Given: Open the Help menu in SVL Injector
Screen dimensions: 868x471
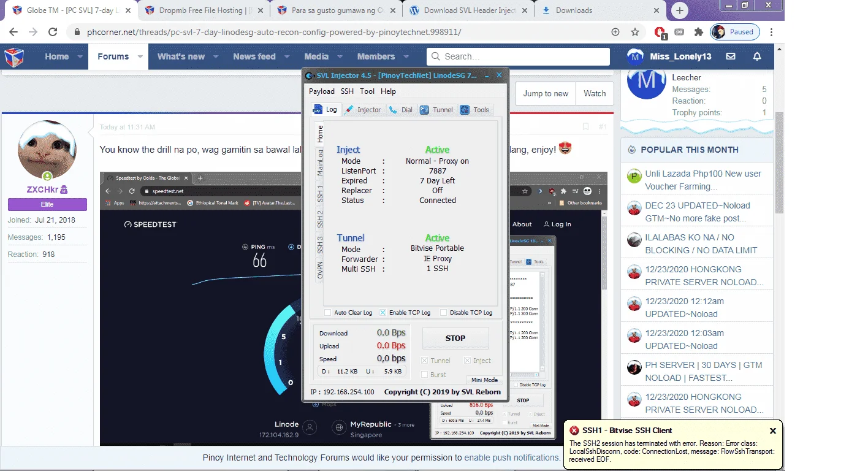Looking at the screenshot, I should tap(388, 91).
